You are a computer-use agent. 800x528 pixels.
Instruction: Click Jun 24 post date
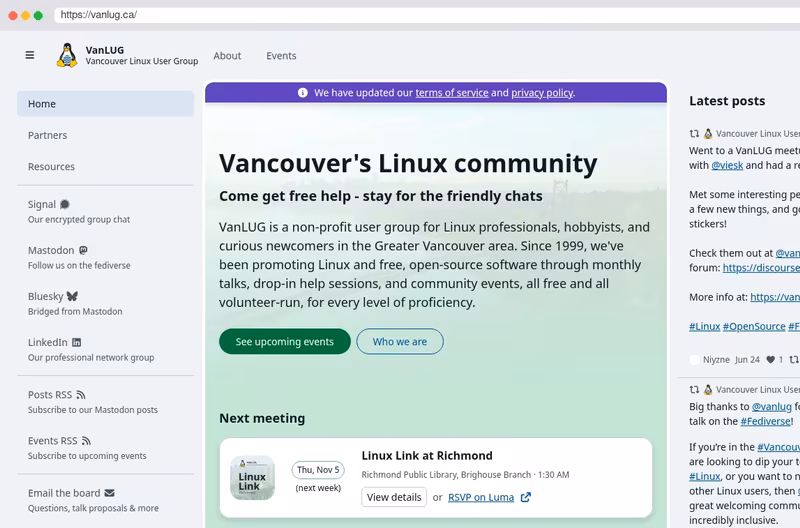click(747, 360)
